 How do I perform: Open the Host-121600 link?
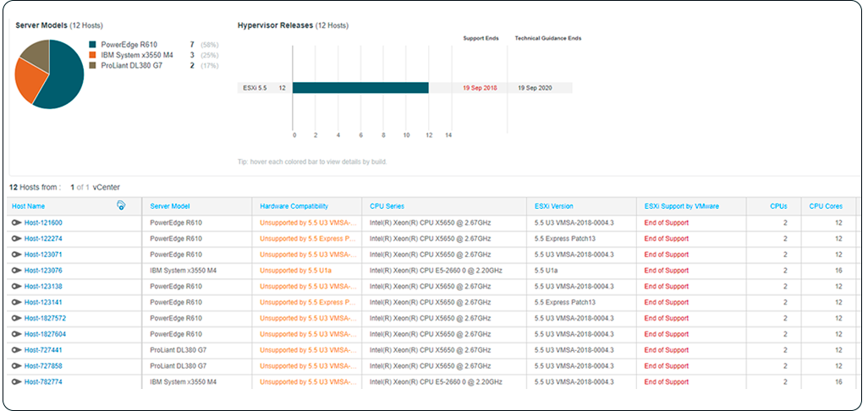coord(43,223)
